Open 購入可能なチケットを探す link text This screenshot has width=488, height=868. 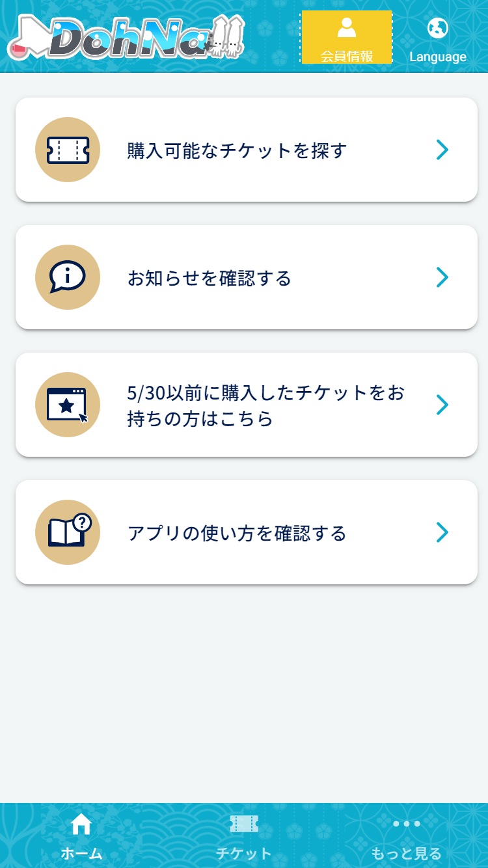click(237, 151)
